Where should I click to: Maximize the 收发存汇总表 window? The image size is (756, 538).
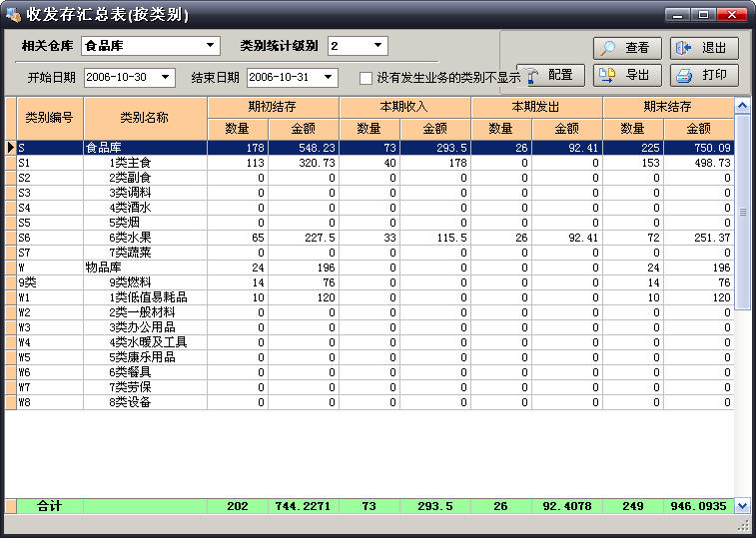(x=703, y=15)
